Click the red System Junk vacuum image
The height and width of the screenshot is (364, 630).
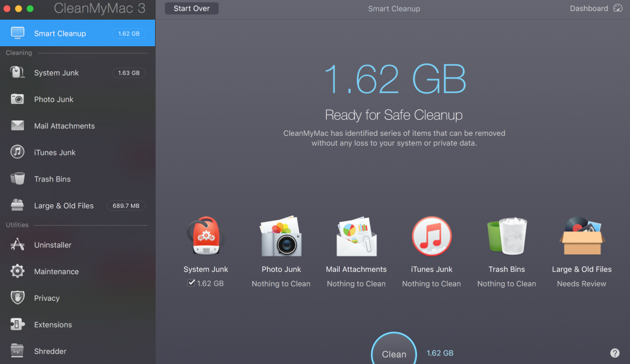(x=205, y=236)
